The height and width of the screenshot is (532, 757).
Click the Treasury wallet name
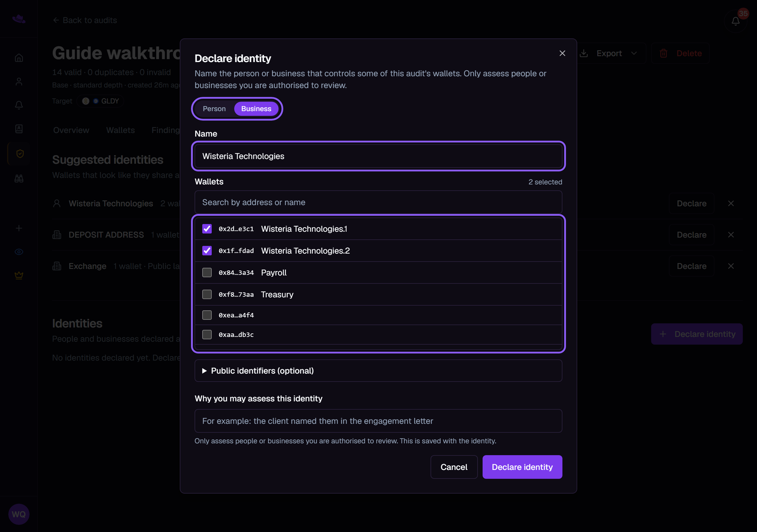coord(277,294)
